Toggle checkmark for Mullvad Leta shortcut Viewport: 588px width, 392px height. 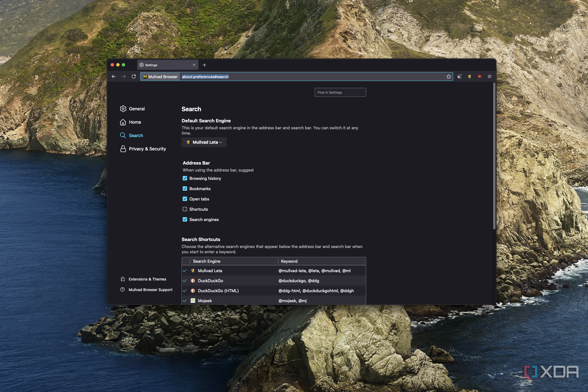click(x=185, y=271)
